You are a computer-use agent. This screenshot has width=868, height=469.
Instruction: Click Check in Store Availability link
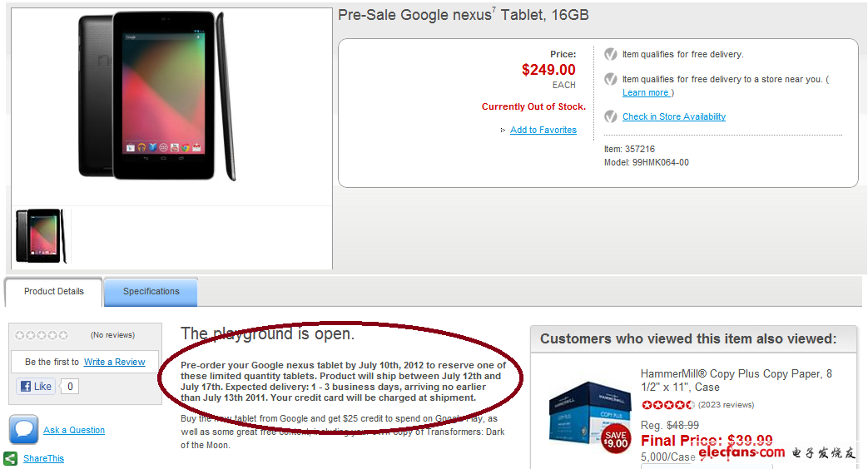point(674,116)
